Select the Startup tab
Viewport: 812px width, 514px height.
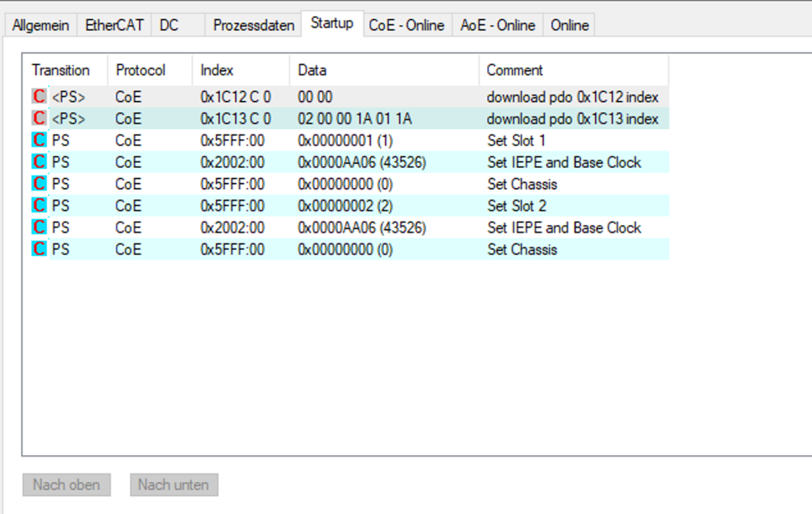332,23
